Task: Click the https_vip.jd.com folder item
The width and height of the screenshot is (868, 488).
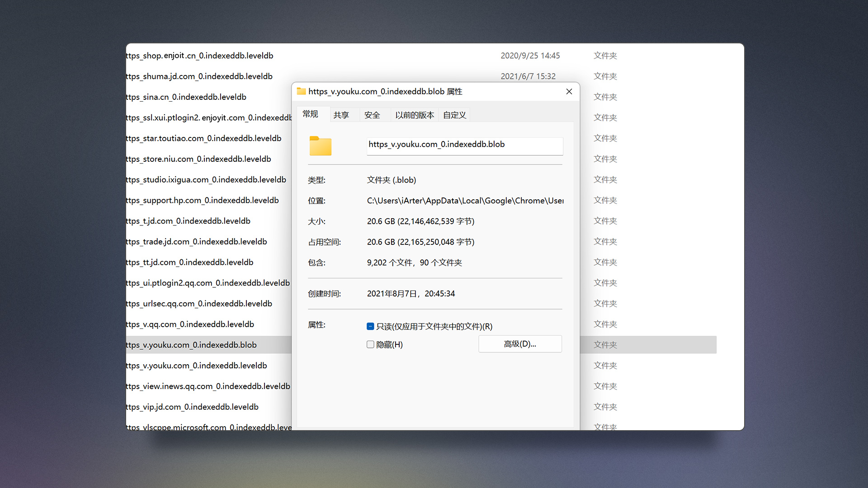Action: 192,407
